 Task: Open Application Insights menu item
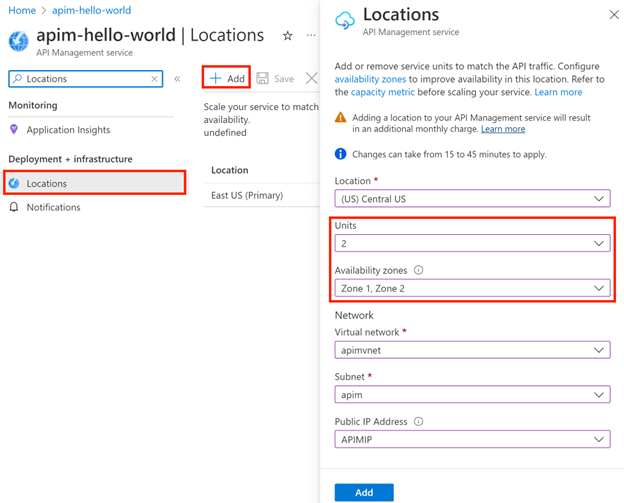tap(68, 130)
